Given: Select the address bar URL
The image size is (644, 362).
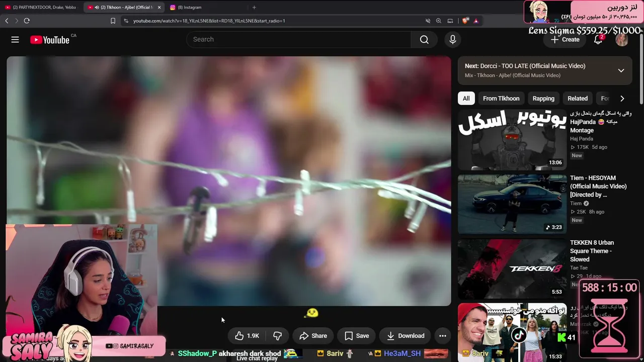Looking at the screenshot, I should click(x=209, y=21).
